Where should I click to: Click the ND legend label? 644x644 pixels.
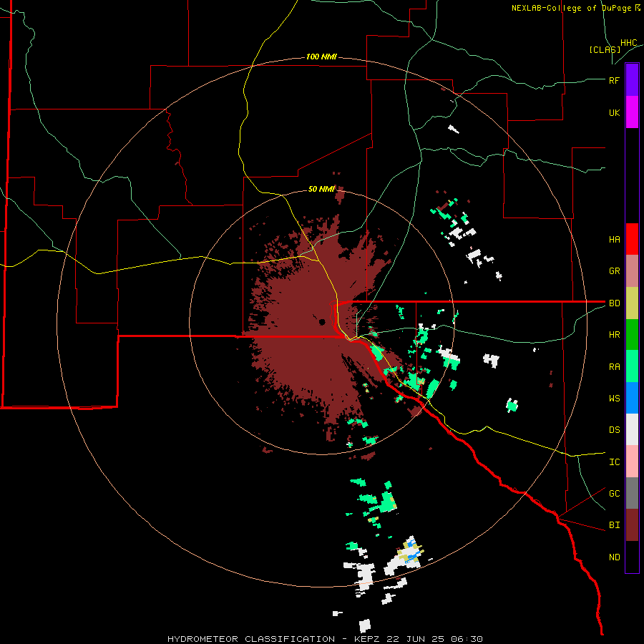614,557
